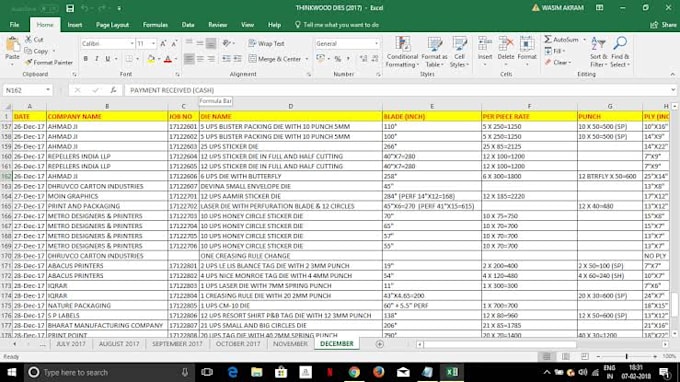This screenshot has width=680, height=382.
Task: Toggle align right
Action: tap(211, 59)
